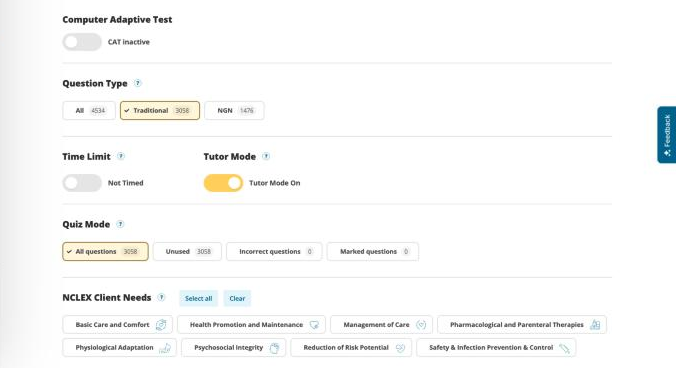Click the checkmark on All questions chip

click(x=69, y=252)
